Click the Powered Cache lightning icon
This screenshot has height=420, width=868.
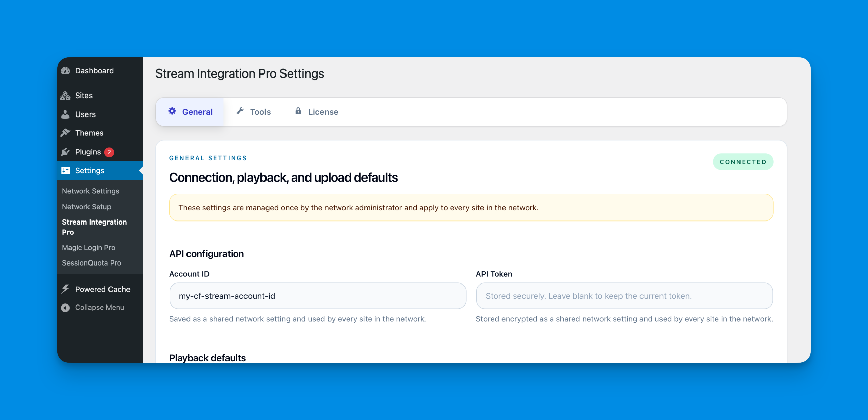65,289
